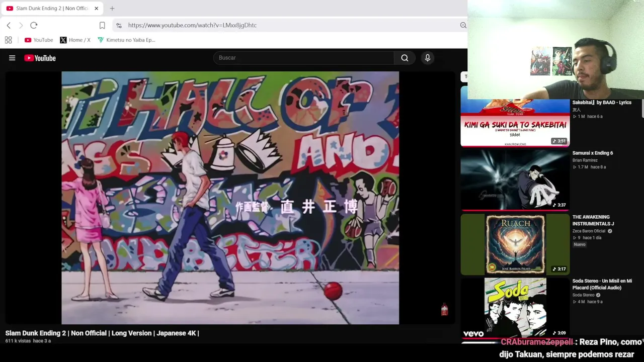Go forward with the browser forward arrow
The image size is (644, 362).
click(x=21, y=25)
